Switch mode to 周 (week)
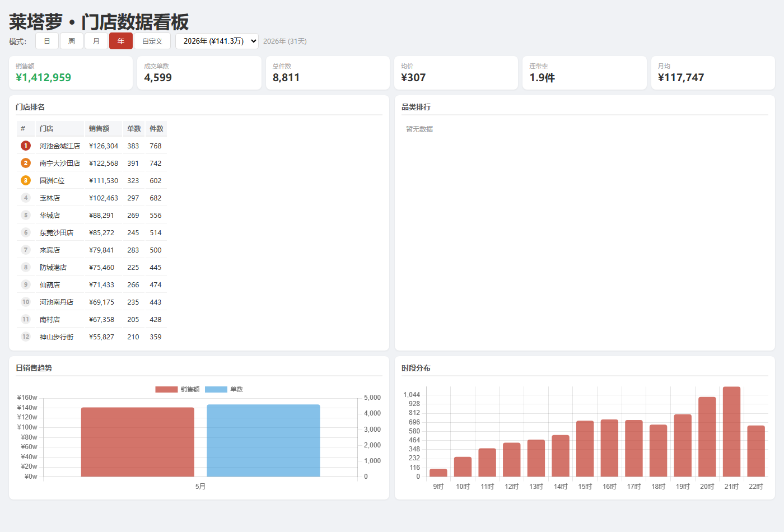784x532 pixels. pyautogui.click(x=72, y=41)
